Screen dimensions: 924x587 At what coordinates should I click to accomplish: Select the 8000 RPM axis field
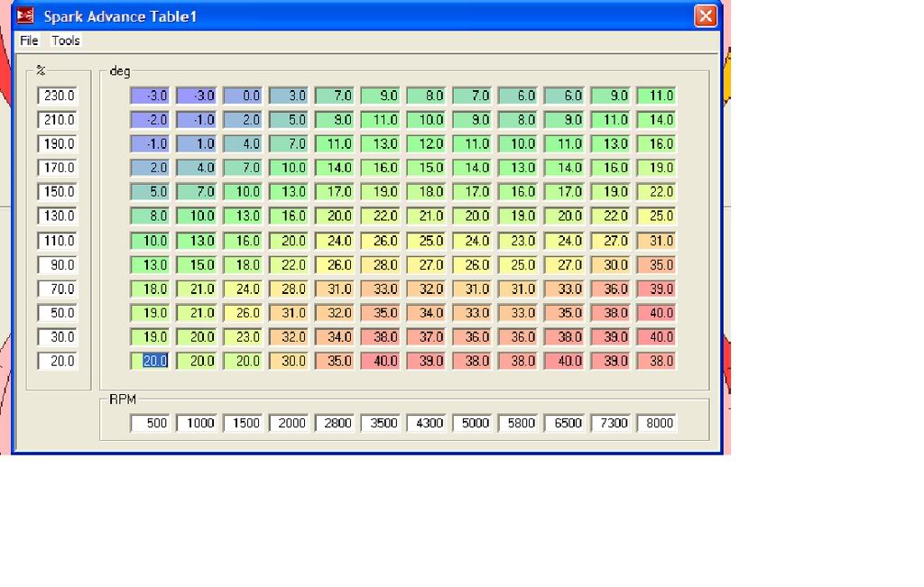[657, 422]
